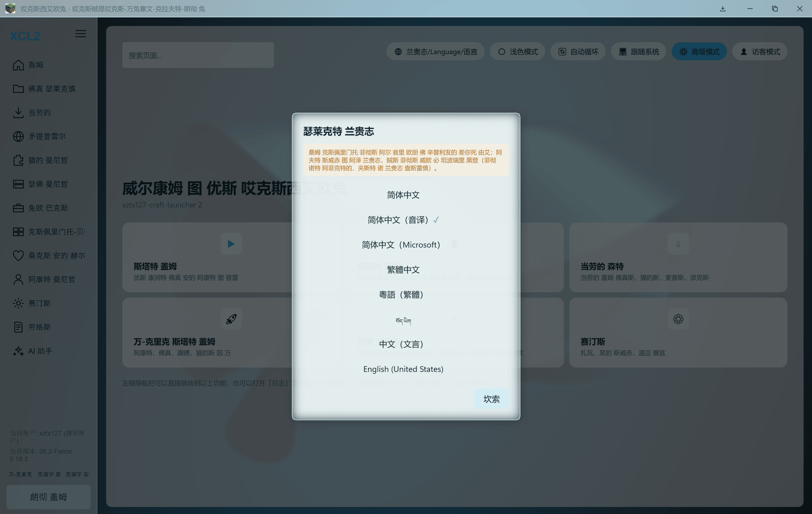Toggle 跟随系统 follow-system mode
Image resolution: width=812 pixels, height=514 pixels.
coord(639,52)
